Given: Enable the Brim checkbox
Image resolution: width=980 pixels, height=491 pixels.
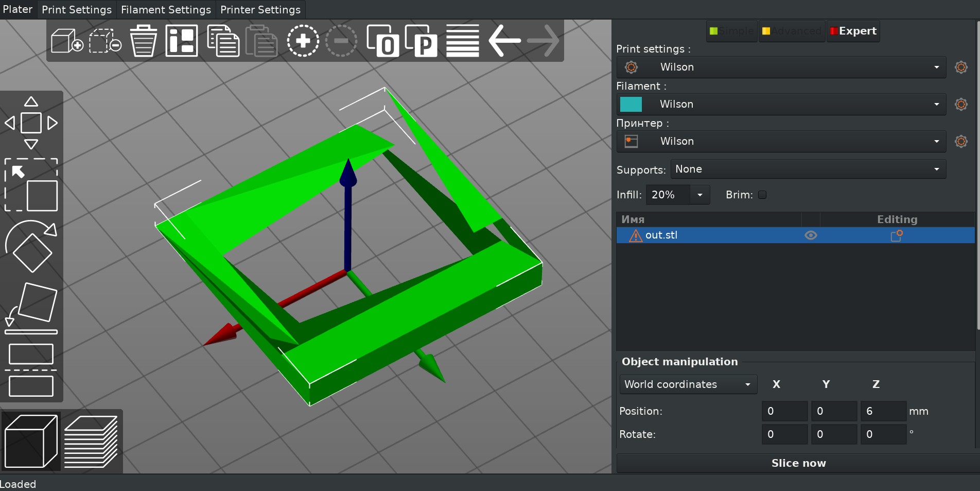Looking at the screenshot, I should pos(762,195).
